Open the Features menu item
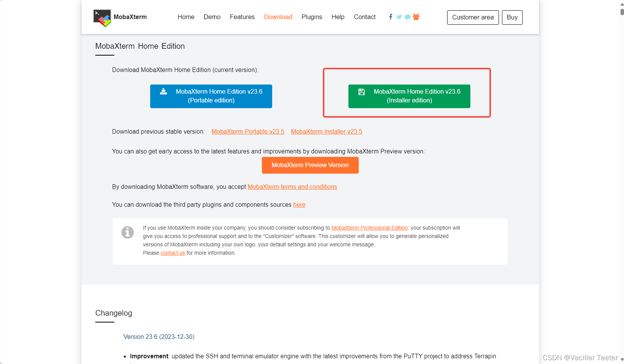Image resolution: width=624 pixels, height=364 pixels. click(242, 17)
